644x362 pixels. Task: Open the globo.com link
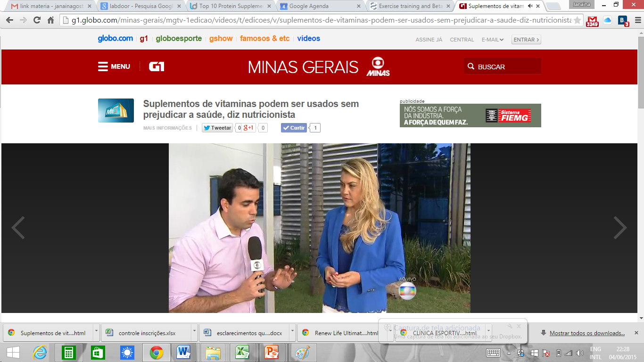(116, 39)
